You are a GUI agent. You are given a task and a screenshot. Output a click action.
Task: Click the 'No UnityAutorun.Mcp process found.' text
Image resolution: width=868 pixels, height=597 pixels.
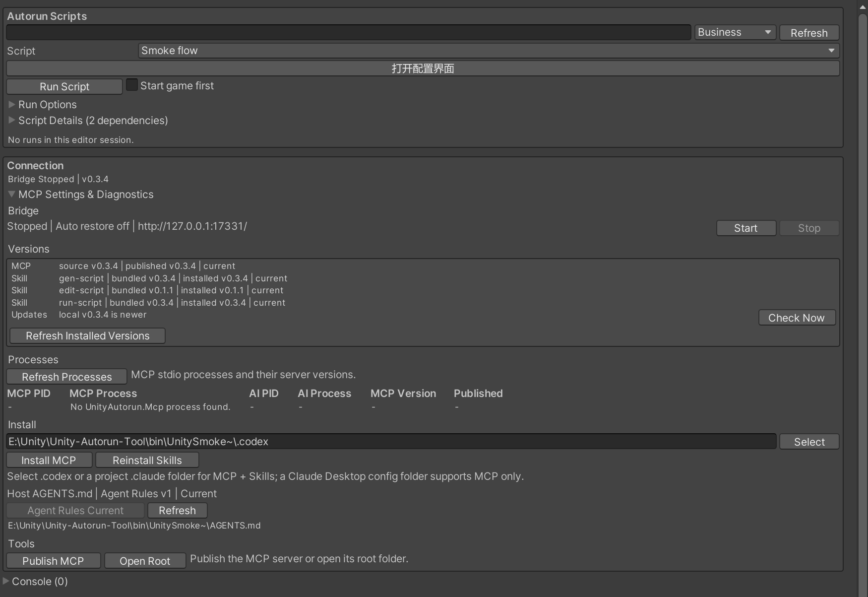click(x=150, y=407)
